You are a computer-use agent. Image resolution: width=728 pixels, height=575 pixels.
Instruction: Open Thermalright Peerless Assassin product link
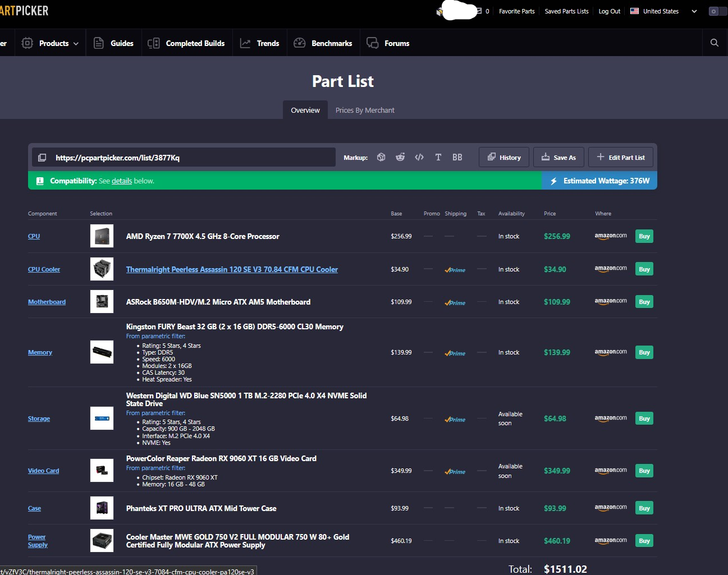pos(232,269)
